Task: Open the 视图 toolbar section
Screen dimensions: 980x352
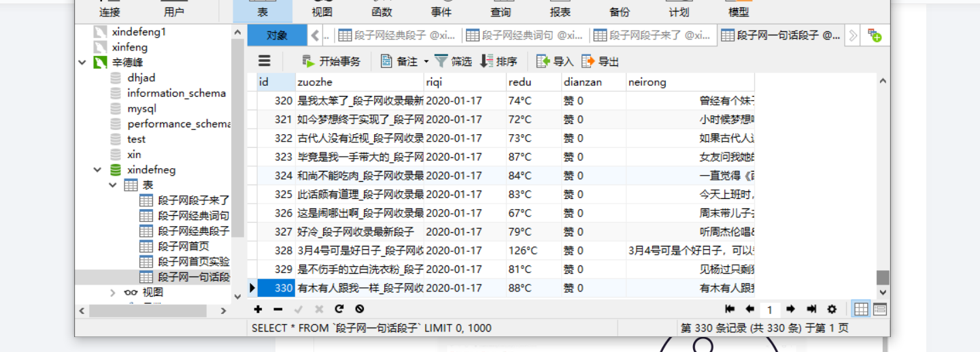Action: (x=322, y=10)
